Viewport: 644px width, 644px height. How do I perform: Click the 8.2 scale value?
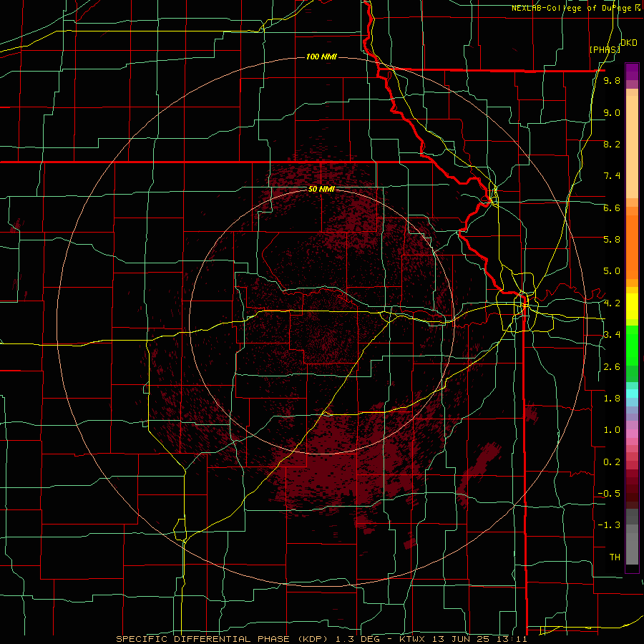pyautogui.click(x=612, y=144)
